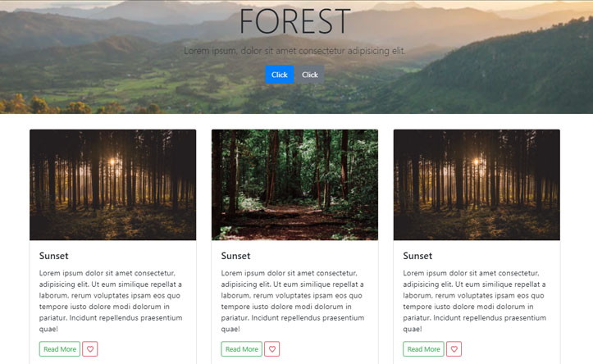The image size is (593, 364).
Task: Select Read More on the right card
Action: (x=424, y=349)
